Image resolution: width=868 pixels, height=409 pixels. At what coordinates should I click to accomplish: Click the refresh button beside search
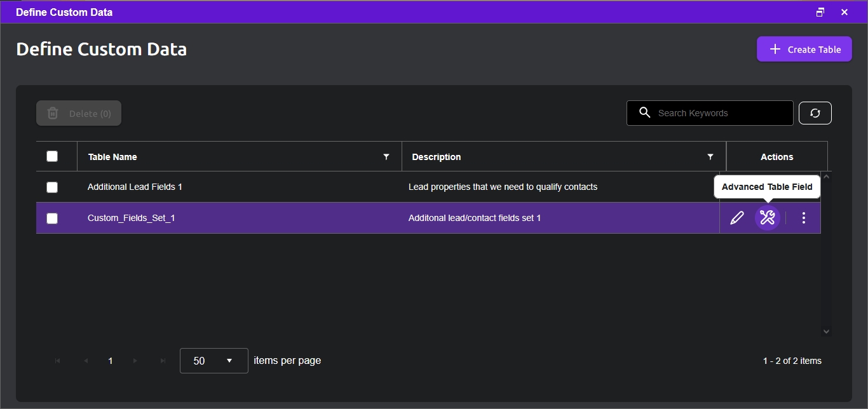click(x=815, y=113)
